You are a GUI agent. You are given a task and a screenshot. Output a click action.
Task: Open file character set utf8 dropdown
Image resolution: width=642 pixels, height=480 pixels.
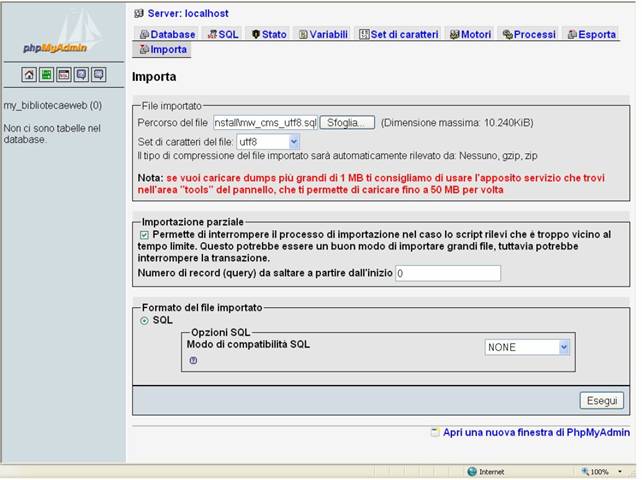(x=268, y=142)
